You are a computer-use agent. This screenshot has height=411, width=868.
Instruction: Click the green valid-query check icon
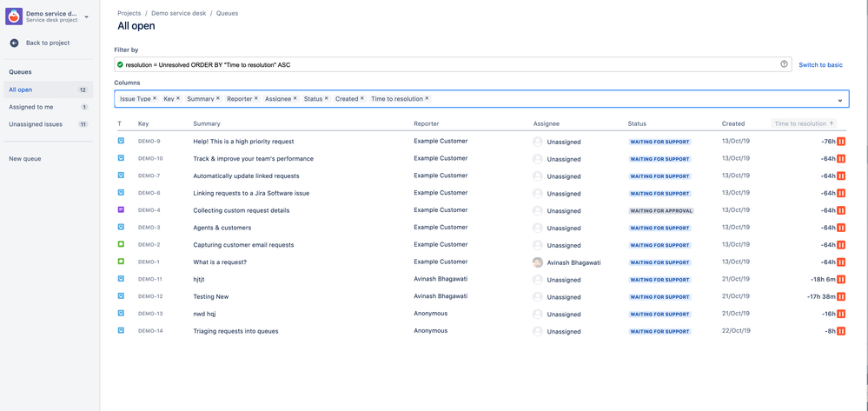pos(120,65)
